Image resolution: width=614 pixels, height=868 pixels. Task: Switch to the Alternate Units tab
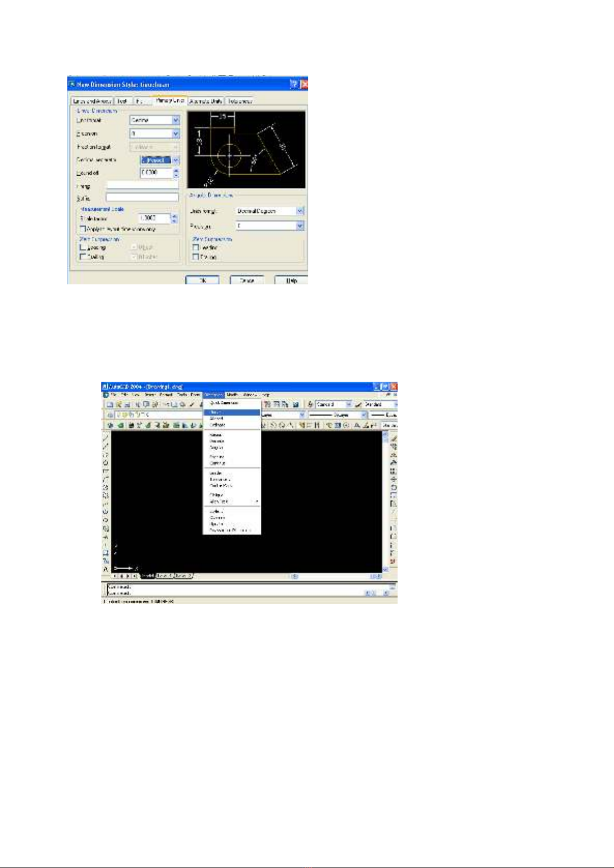[x=205, y=101]
